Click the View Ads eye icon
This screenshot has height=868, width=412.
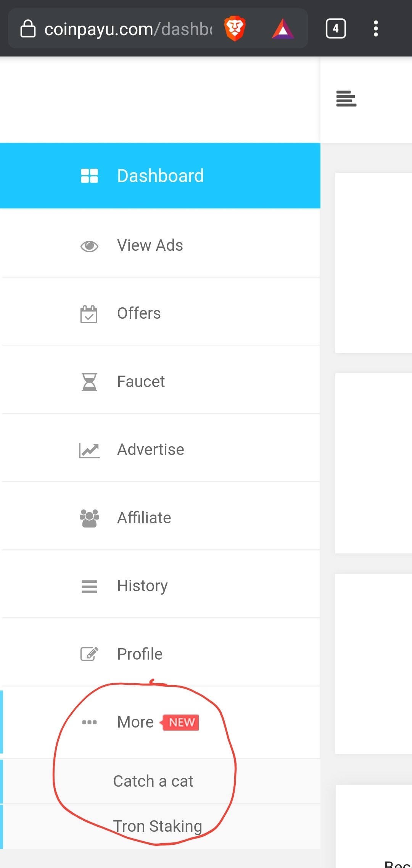[x=89, y=246]
